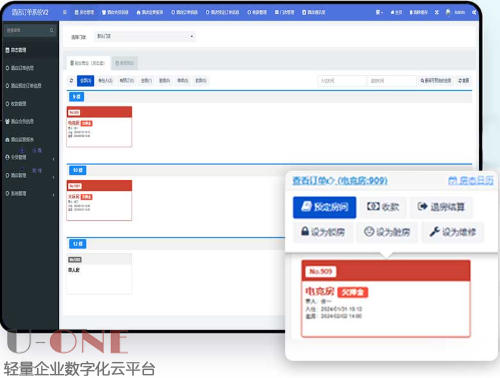Click the 10楼 floor label
This screenshot has height=378, width=500.
pos(78,170)
